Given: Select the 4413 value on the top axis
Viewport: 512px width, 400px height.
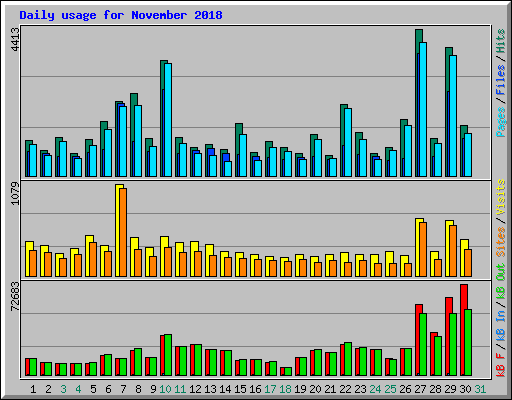Looking at the screenshot, I should click(15, 40).
